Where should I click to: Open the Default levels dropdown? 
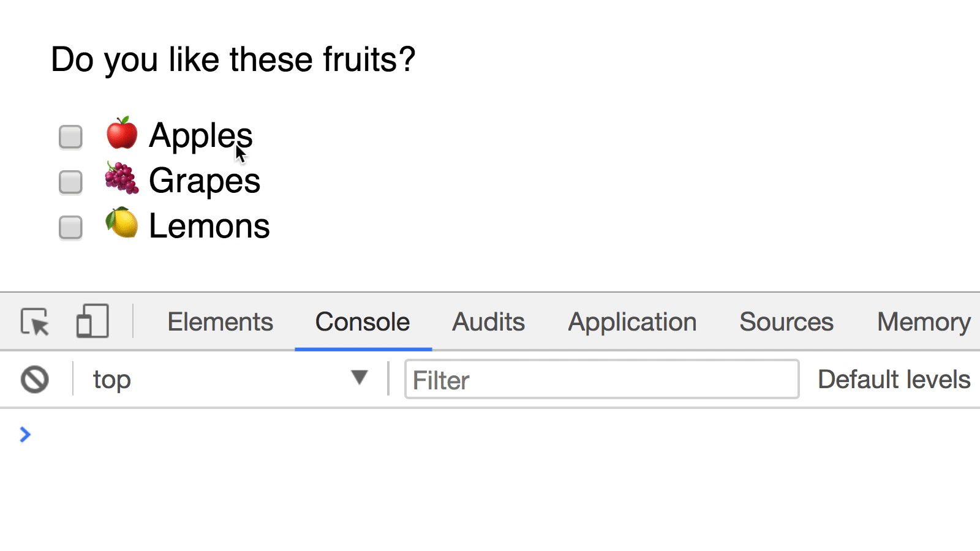(x=894, y=379)
